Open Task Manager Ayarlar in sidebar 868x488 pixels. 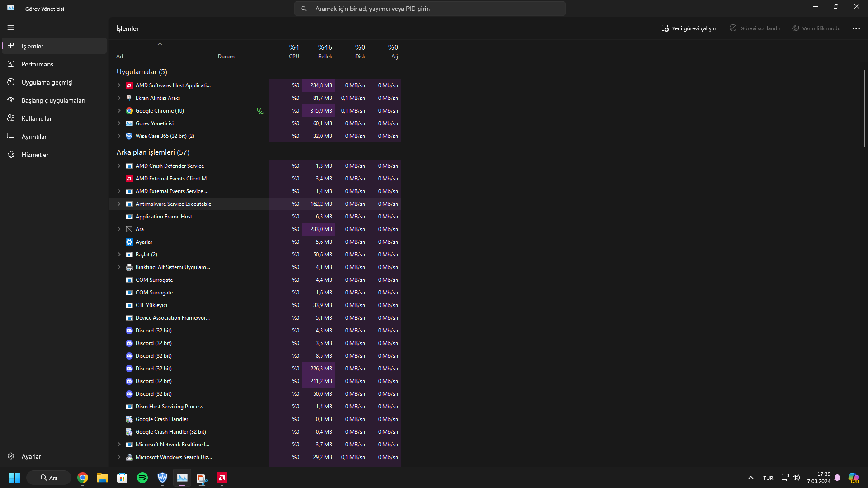coord(54,456)
